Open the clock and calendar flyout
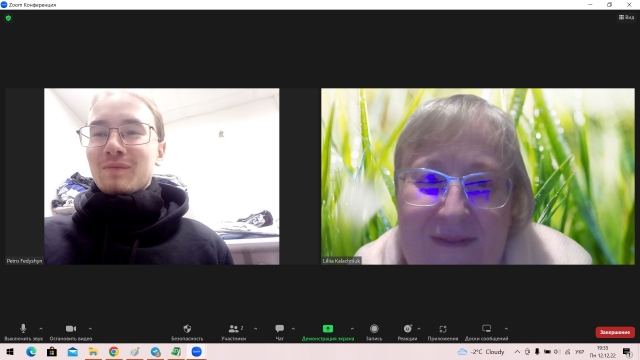Viewport: 640px width, 360px height. (602, 351)
